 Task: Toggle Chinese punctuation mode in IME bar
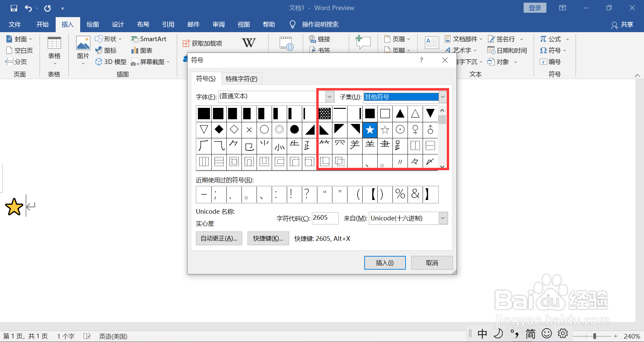tap(515, 334)
